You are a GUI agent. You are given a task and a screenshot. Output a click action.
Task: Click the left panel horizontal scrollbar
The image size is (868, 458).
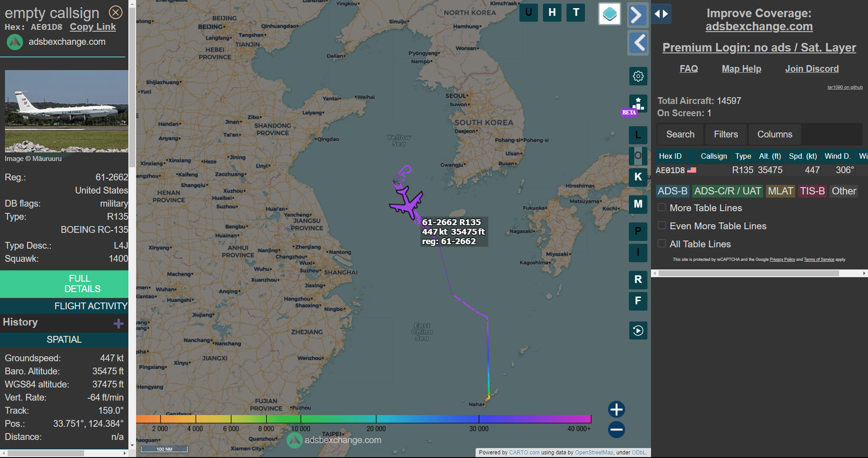[x=45, y=453]
